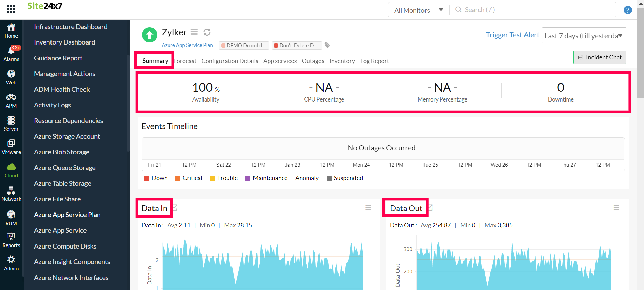The height and width of the screenshot is (290, 644).
Task: Switch to the Configuration Details tab
Action: (230, 61)
